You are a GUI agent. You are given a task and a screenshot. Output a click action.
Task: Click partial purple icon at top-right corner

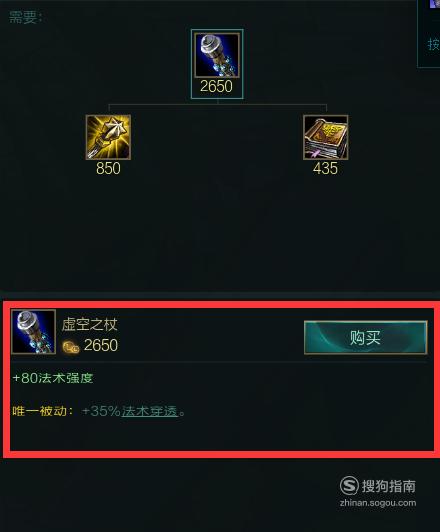point(435,3)
